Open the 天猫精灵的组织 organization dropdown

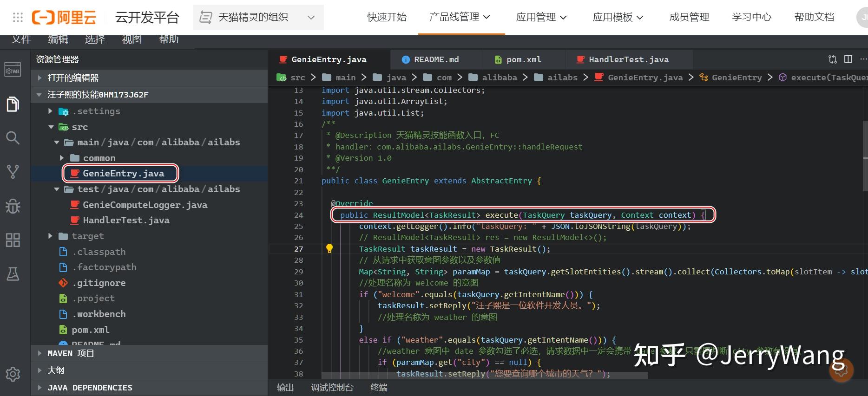[x=258, y=18]
